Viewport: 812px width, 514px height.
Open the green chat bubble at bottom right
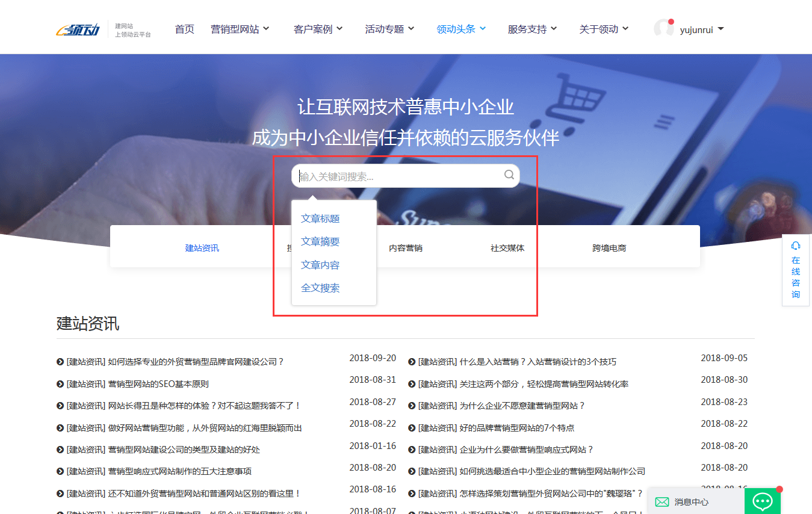point(762,501)
